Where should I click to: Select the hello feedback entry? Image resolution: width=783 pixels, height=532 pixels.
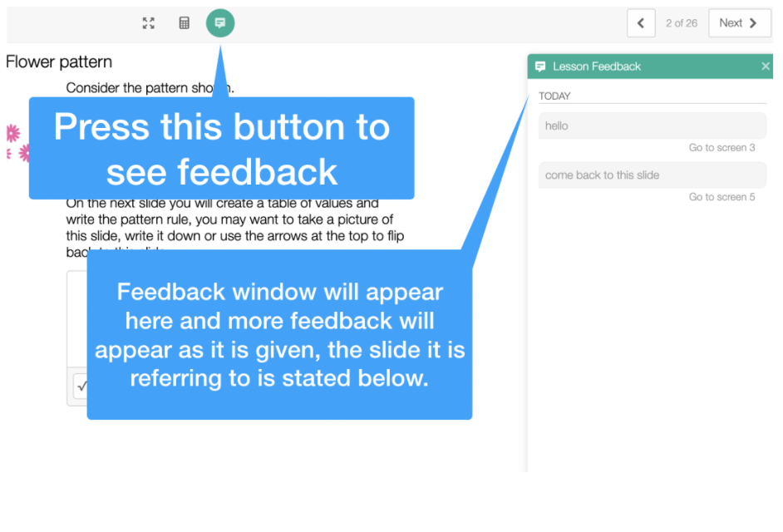[652, 126]
